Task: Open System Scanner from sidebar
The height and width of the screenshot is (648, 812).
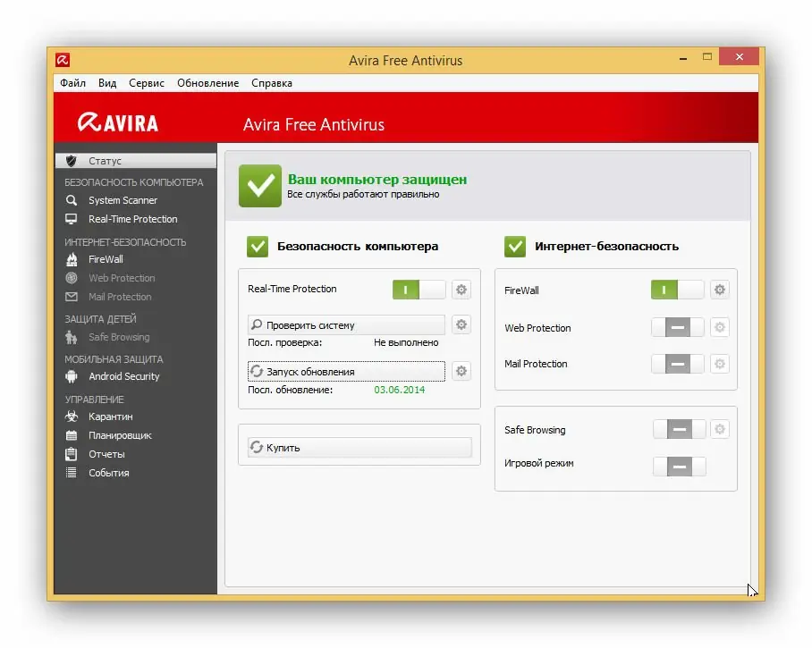Action: pyautogui.click(x=123, y=200)
